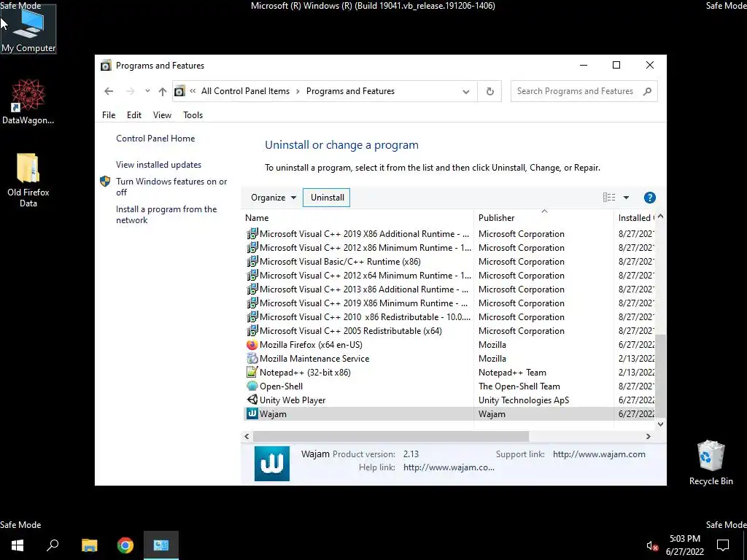
Task: Click the muted volume tray icon
Action: point(652,545)
